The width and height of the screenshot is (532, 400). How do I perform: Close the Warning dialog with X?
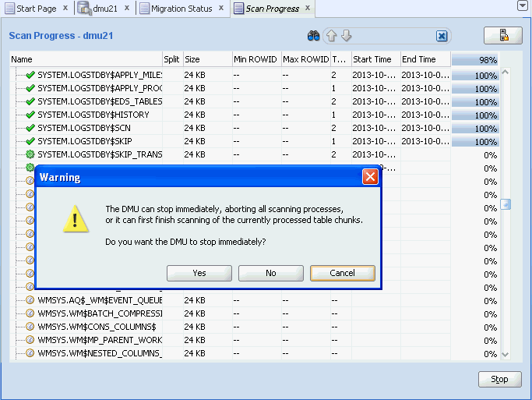pos(370,177)
